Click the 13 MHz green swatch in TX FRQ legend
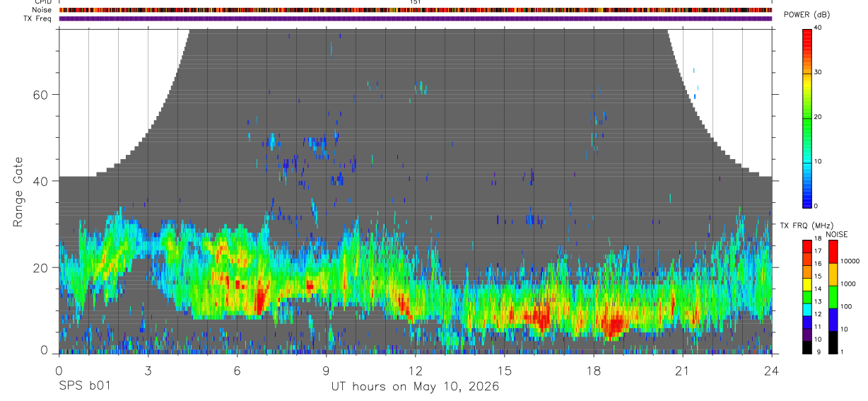Viewport: 868px width, 401px height. (807, 297)
